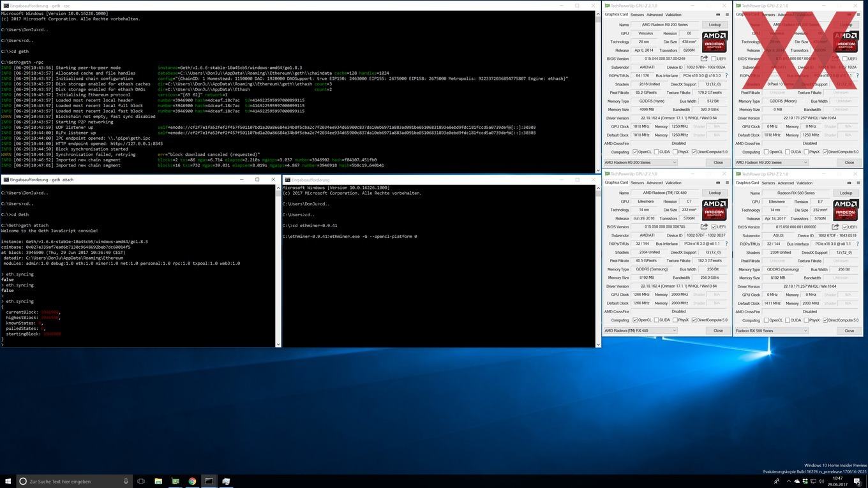This screenshot has height=488, width=868.
Task: Take screenshot using camera icon in RX 580 window
Action: (848, 182)
